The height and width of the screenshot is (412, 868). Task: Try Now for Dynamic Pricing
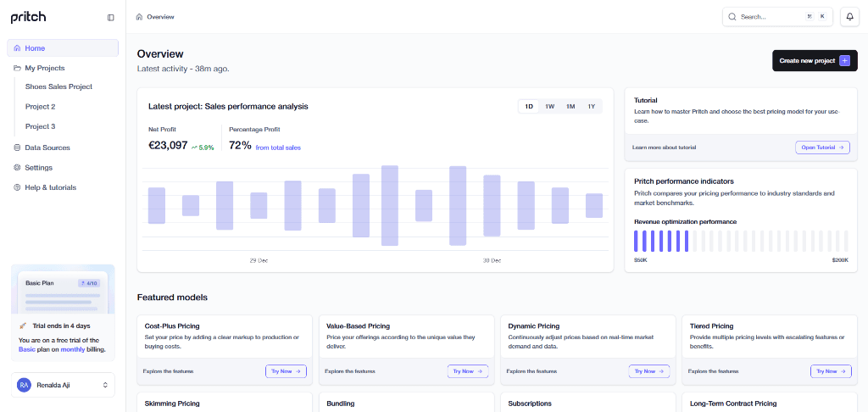648,371
